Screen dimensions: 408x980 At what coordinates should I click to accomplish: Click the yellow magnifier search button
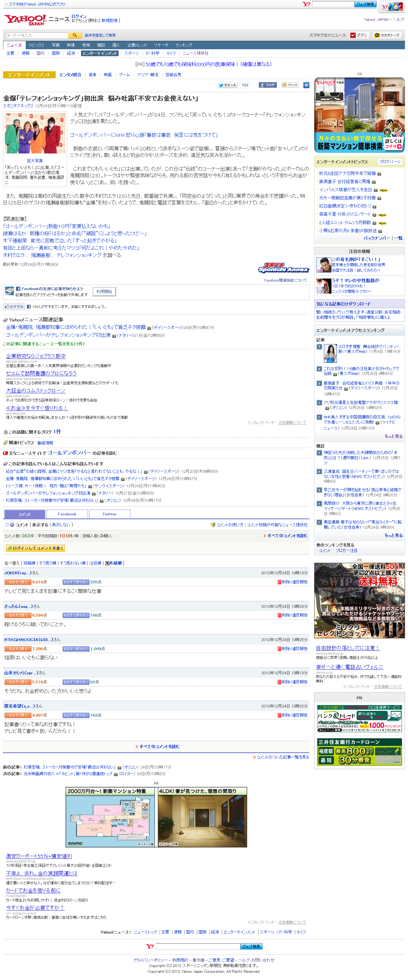tap(75, 35)
